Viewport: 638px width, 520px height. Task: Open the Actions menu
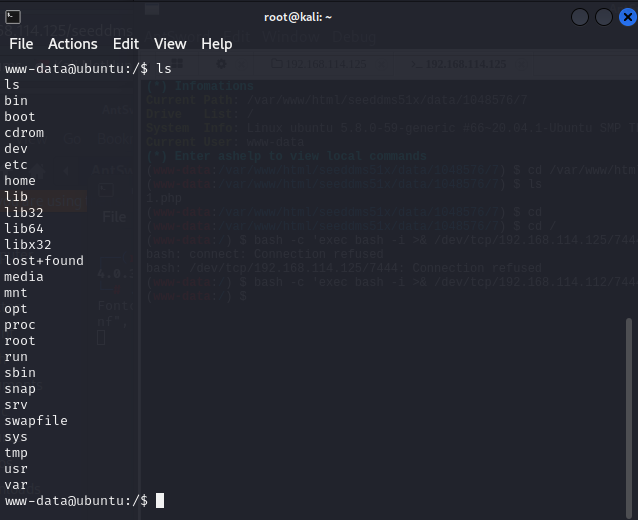[x=73, y=44]
